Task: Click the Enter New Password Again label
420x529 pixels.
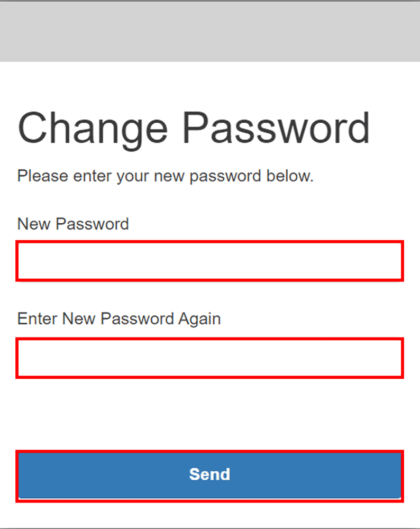Action: tap(119, 318)
